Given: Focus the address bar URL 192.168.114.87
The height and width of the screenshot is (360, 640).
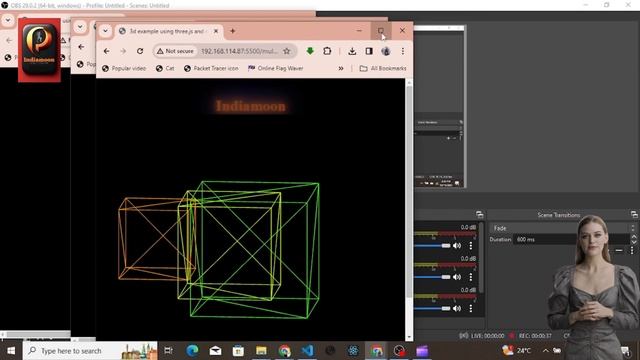Looking at the screenshot, I should (x=239, y=51).
